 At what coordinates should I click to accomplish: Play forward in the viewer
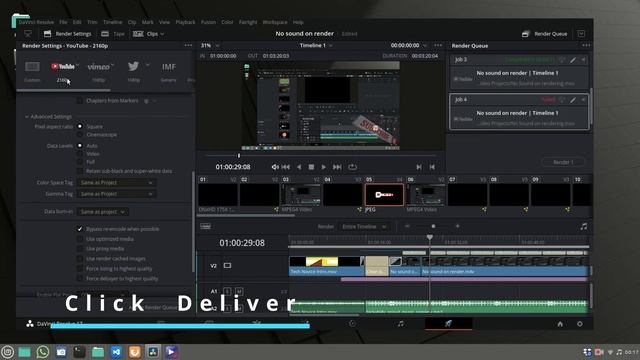click(x=323, y=167)
